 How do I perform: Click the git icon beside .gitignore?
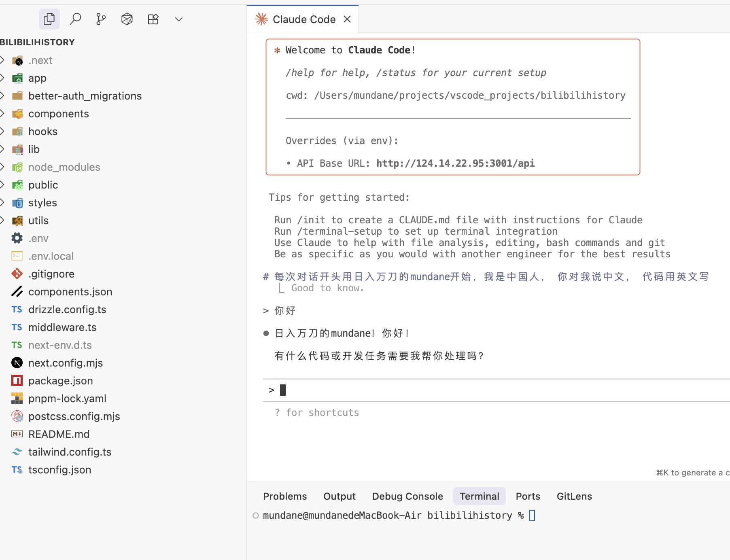pos(17,274)
